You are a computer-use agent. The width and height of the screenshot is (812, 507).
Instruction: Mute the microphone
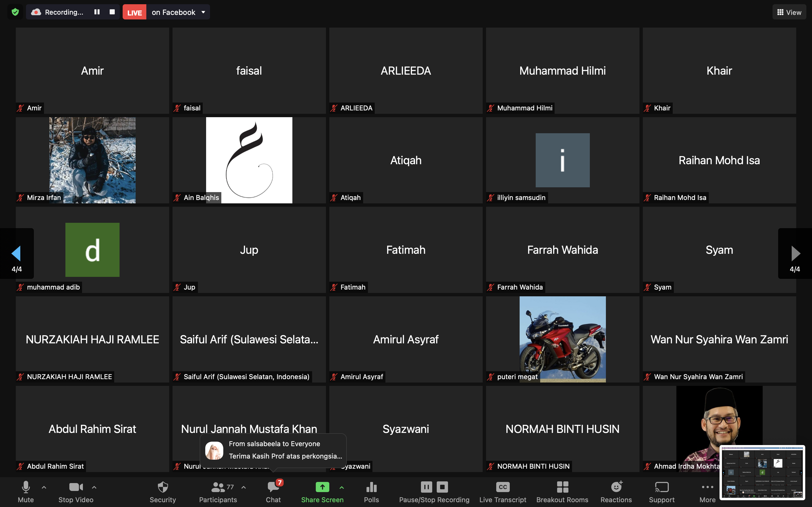pos(26,487)
